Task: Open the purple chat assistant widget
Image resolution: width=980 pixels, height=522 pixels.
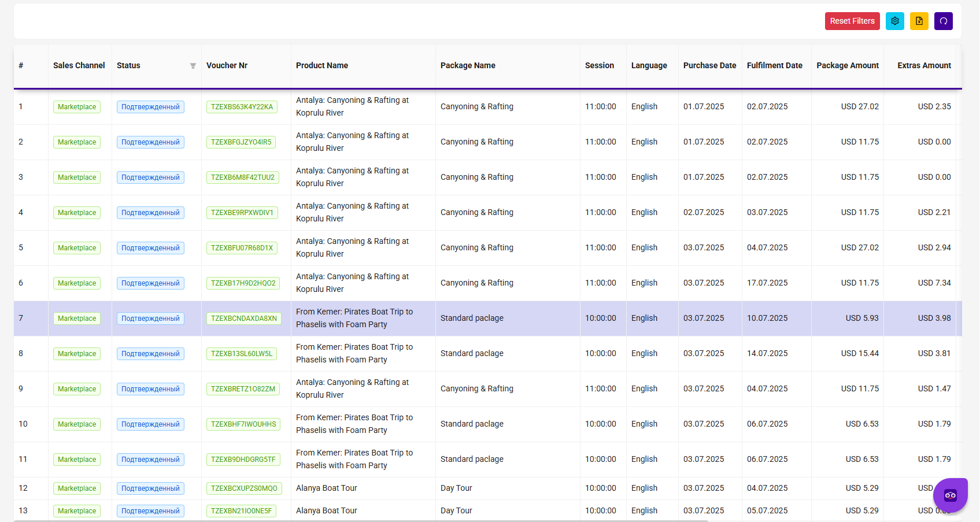Action: tap(950, 495)
